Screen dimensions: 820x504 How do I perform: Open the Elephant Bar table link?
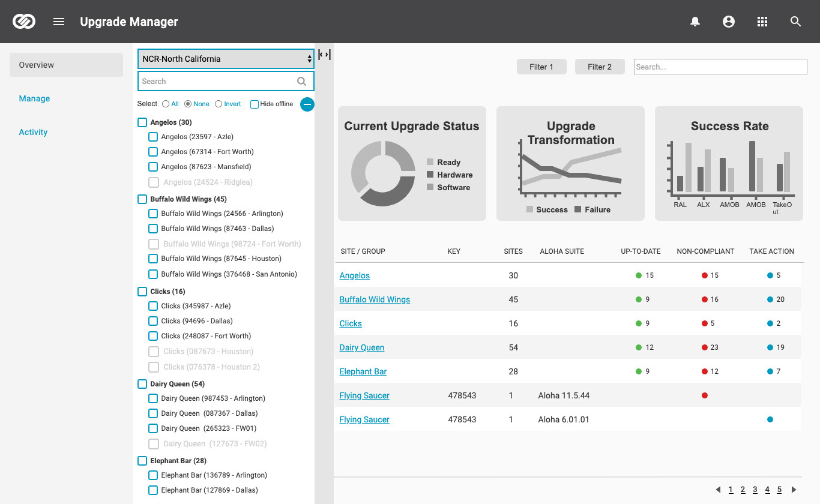(x=363, y=371)
